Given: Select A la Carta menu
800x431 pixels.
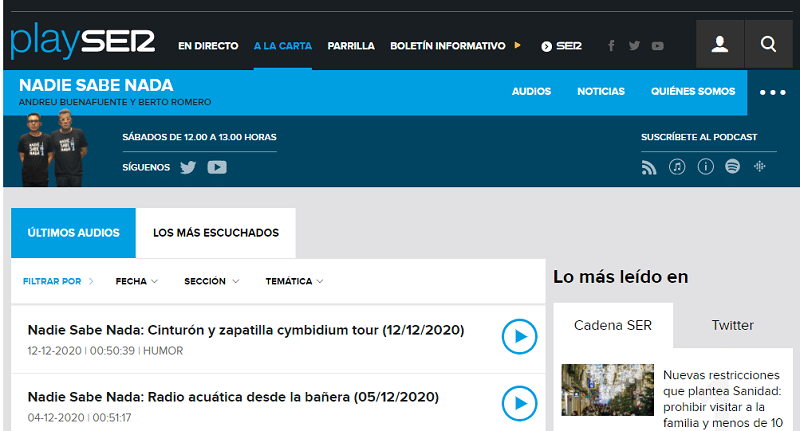Looking at the screenshot, I should point(283,46).
